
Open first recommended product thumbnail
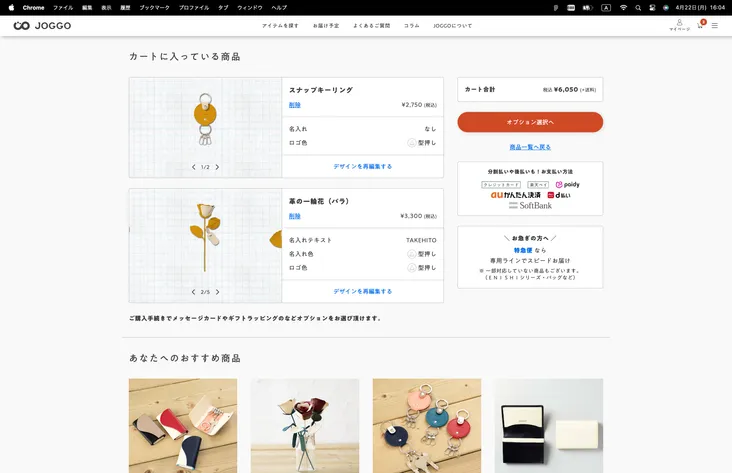pos(183,425)
